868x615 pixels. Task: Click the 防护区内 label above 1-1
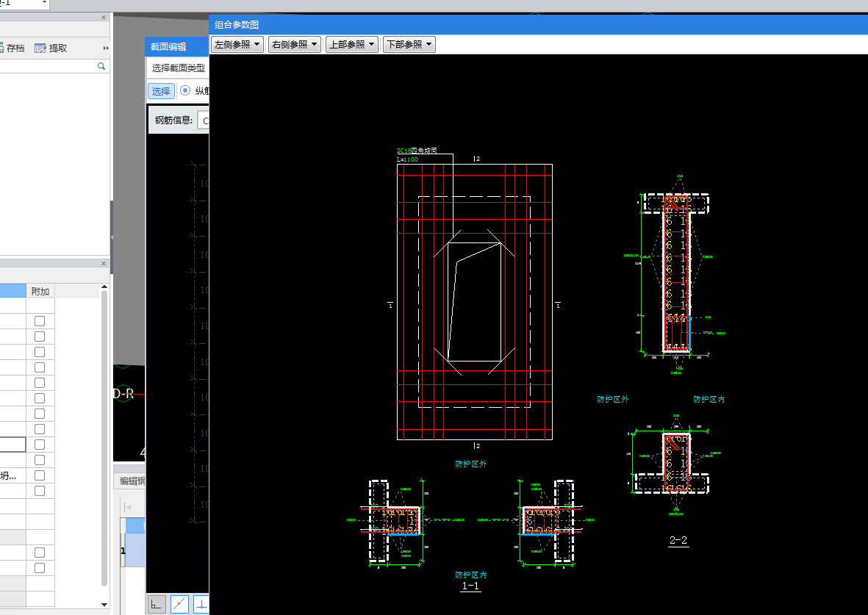tap(471, 575)
